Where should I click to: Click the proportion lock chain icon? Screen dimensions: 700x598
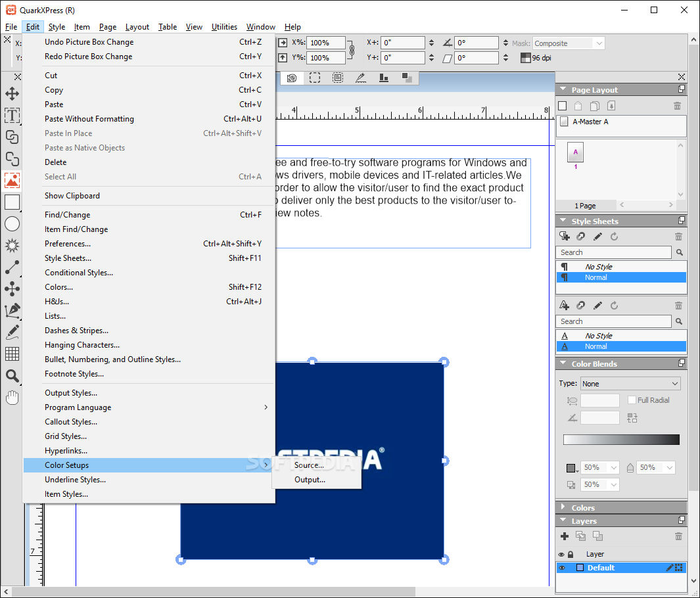pyautogui.click(x=352, y=50)
